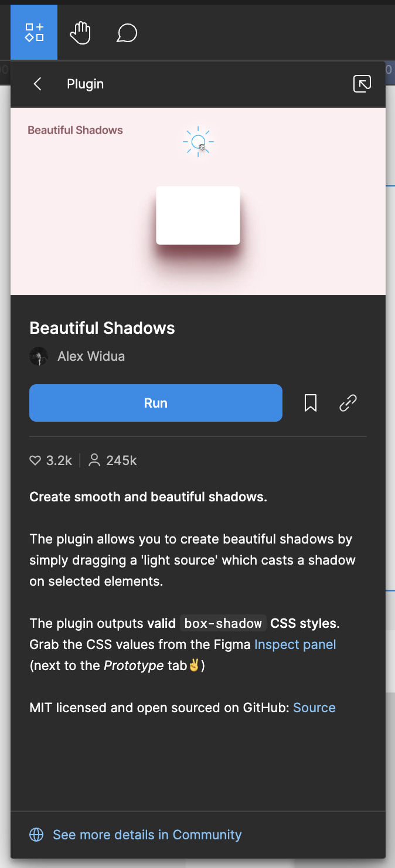Select the Hand tool
The width and height of the screenshot is (395, 868).
[x=80, y=33]
